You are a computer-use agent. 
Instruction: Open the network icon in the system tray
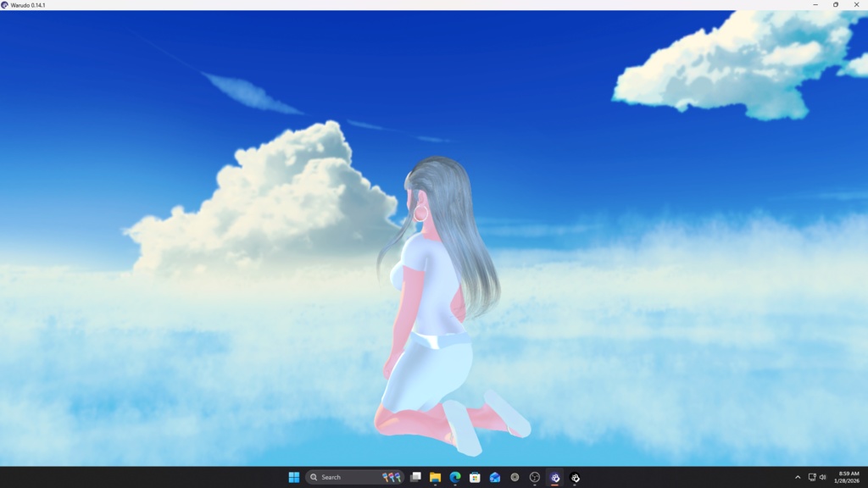[x=811, y=477]
